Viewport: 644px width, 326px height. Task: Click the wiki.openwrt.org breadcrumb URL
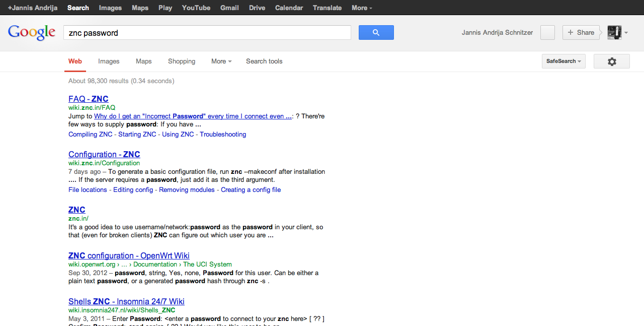pos(150,265)
